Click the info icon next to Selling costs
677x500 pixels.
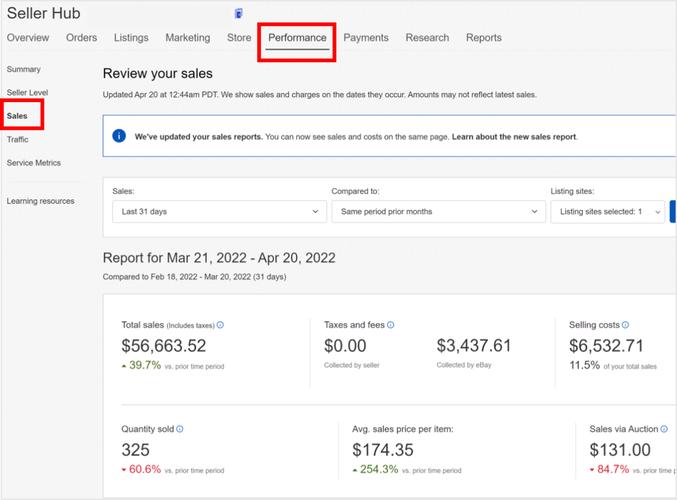point(625,325)
